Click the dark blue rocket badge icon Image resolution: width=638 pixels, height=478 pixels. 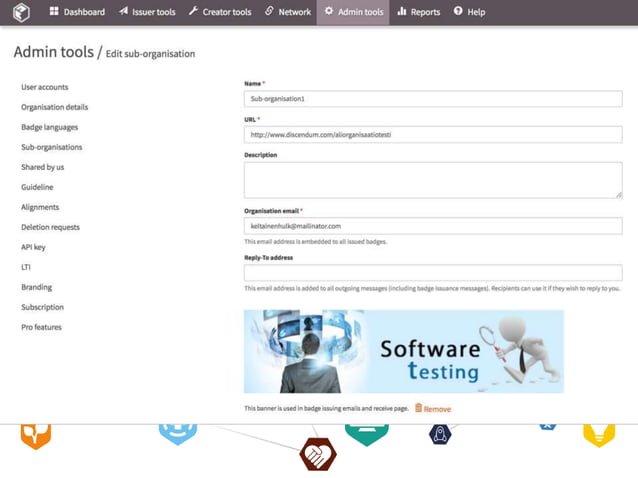pyautogui.click(x=440, y=434)
